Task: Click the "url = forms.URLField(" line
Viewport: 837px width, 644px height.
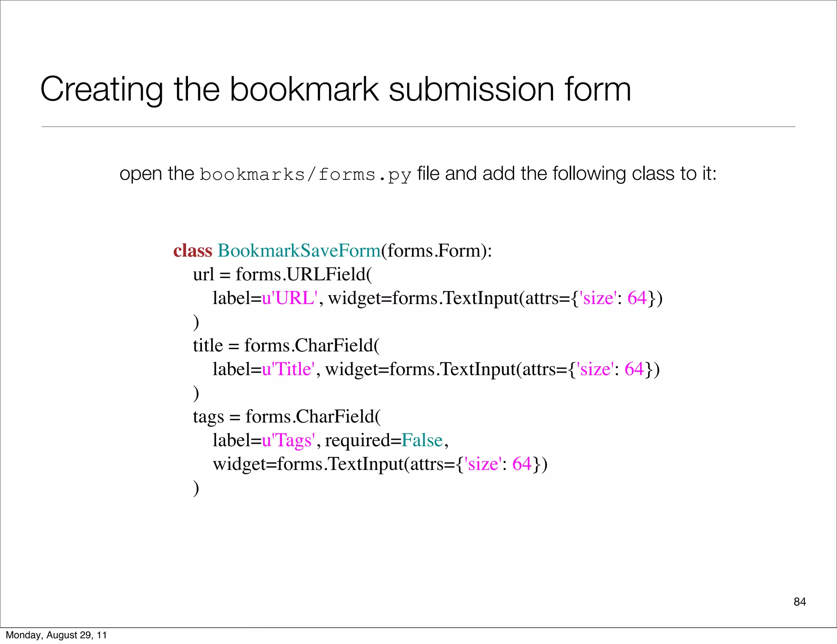Action: click(282, 274)
